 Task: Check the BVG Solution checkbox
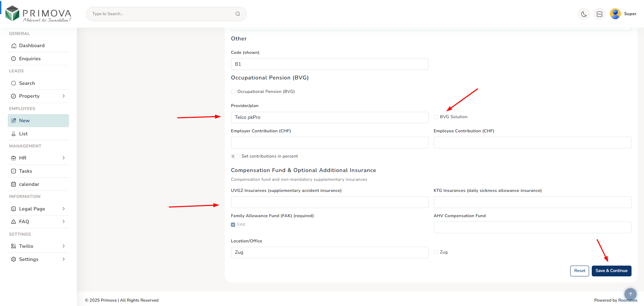point(435,116)
